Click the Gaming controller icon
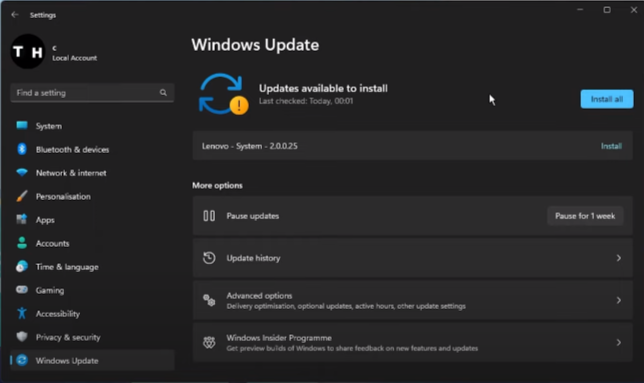This screenshot has width=644, height=383. point(22,290)
